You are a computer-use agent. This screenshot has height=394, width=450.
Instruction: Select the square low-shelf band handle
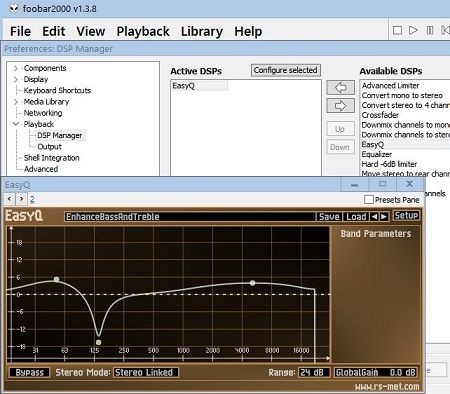click(56, 279)
